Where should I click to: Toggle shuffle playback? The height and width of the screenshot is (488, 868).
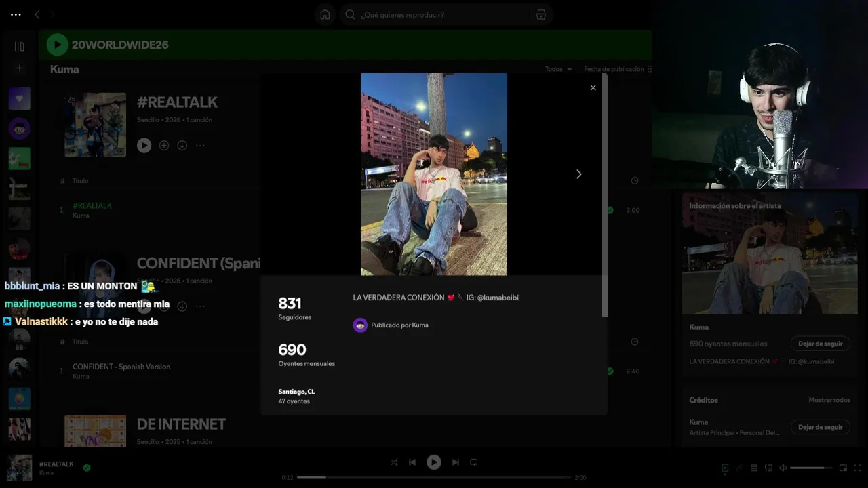tap(394, 462)
